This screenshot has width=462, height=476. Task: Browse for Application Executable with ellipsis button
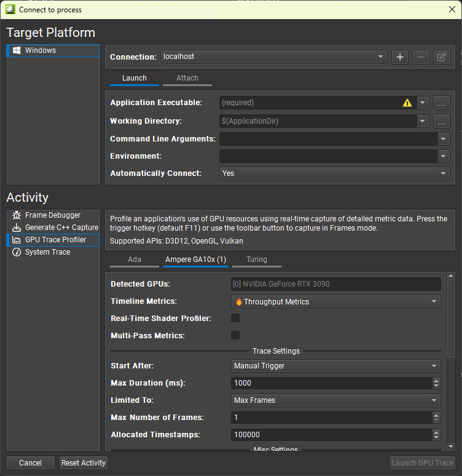click(x=442, y=103)
